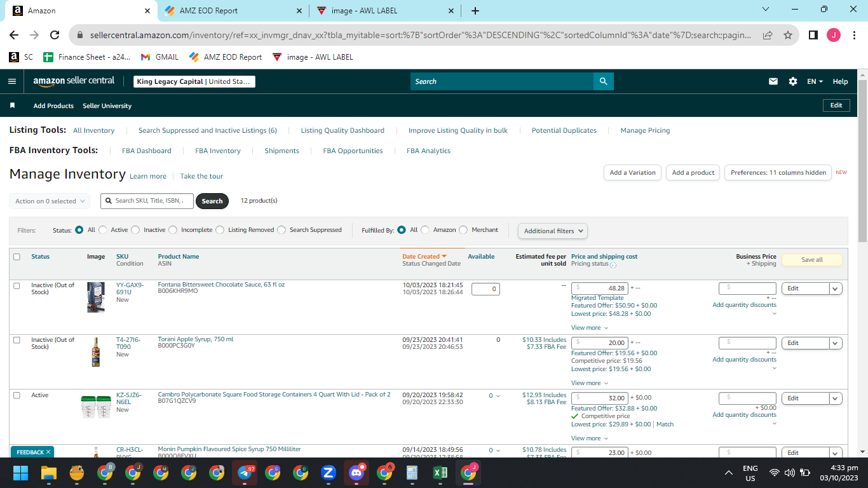This screenshot has width=868, height=488.
Task: Open the Seller Central hamburger menu
Action: click(12, 81)
